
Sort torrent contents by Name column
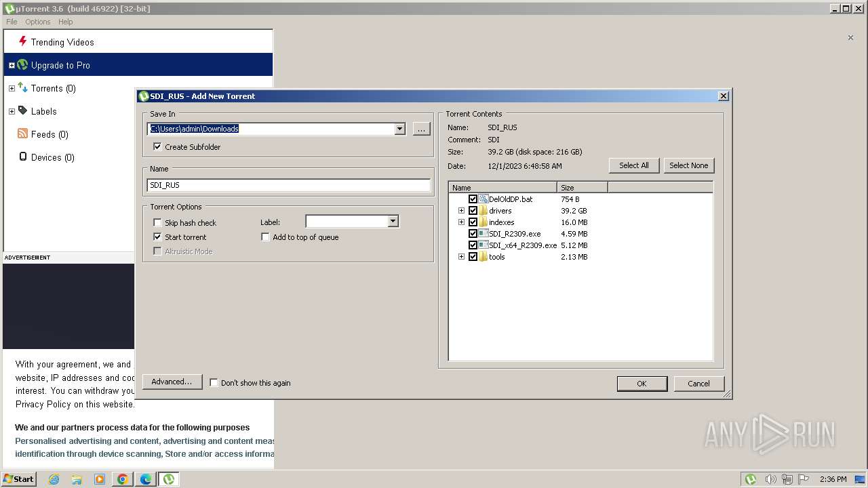[x=502, y=188]
